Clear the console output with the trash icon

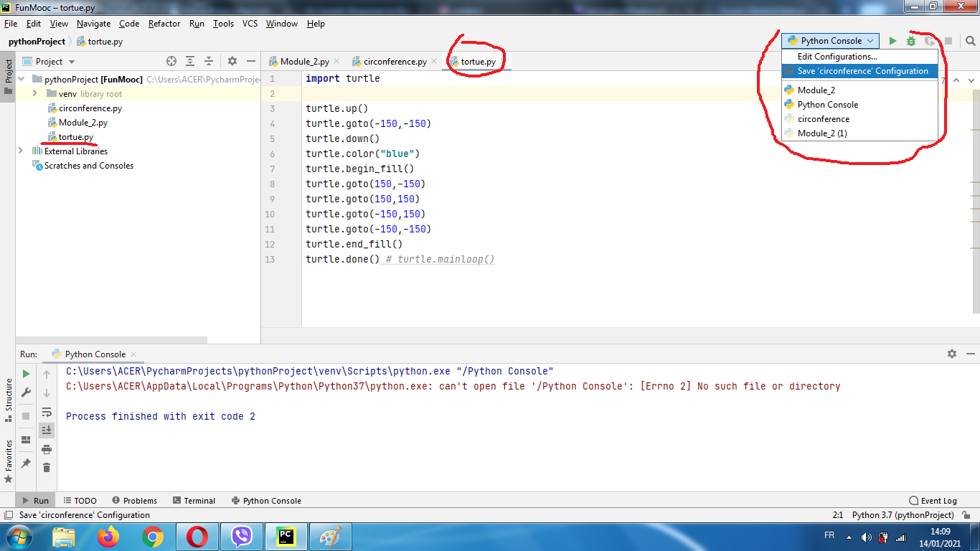[47, 468]
